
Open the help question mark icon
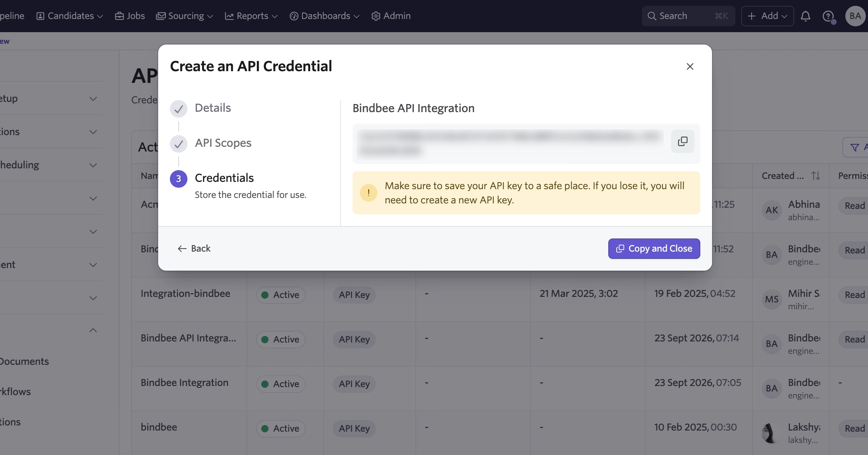(828, 16)
